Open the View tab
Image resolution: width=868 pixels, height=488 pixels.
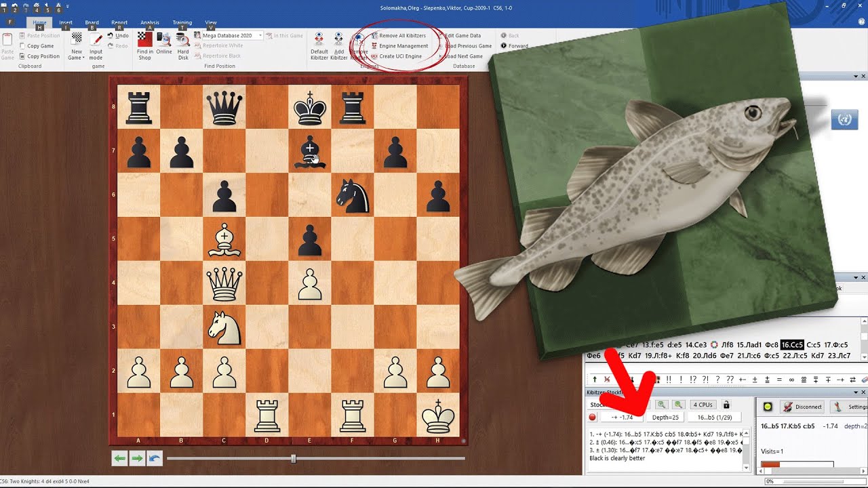click(211, 22)
